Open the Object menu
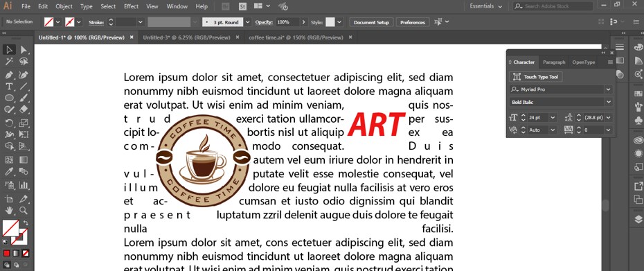Screen dimensions: 644x271 coord(64,6)
